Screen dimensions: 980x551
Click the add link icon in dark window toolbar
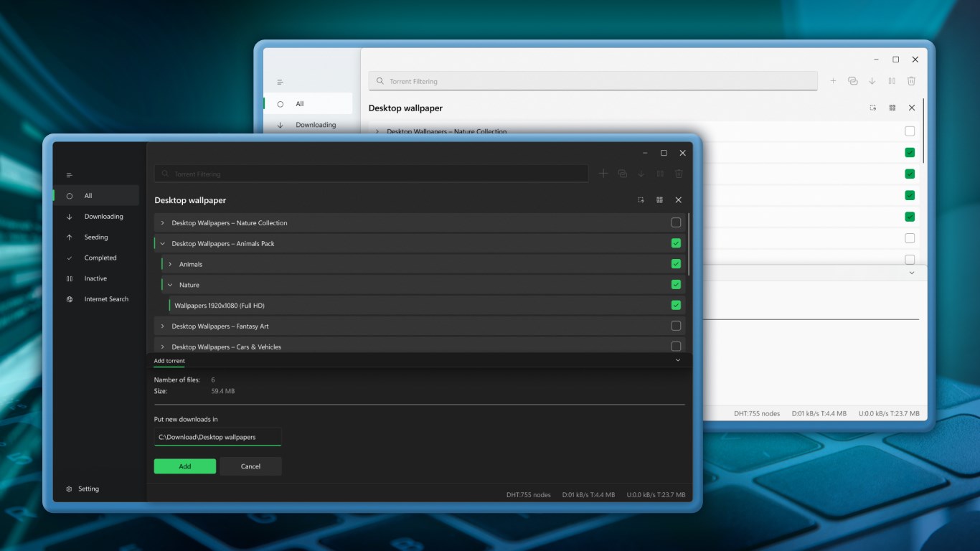pos(622,174)
